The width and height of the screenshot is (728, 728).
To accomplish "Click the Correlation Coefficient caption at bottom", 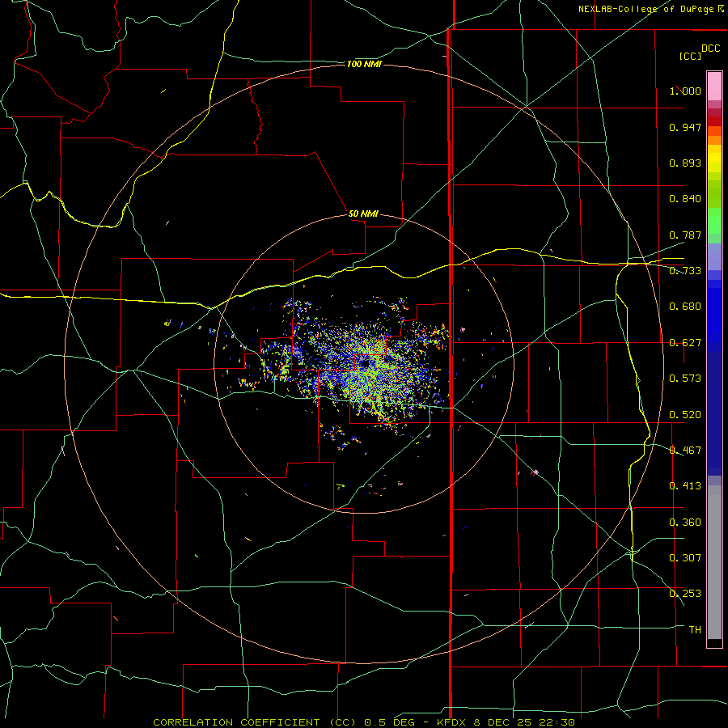I will pyautogui.click(x=364, y=722).
